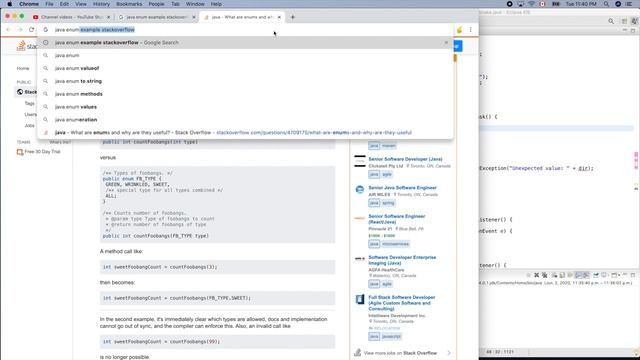Click the Eclipse toolbar search icon

tap(611, 21)
